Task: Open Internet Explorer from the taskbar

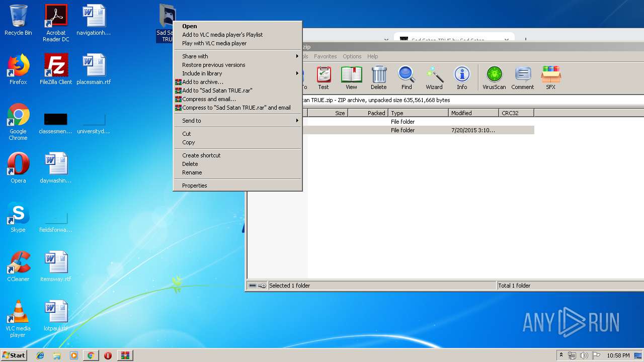Action: pos(40,355)
